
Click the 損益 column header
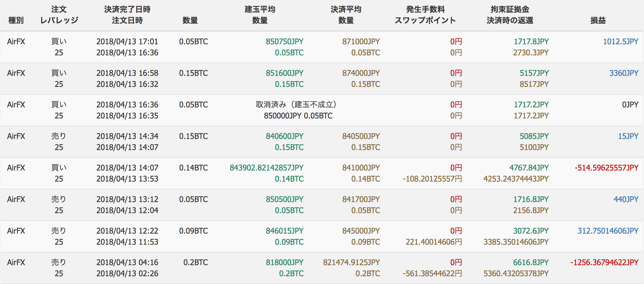(598, 20)
